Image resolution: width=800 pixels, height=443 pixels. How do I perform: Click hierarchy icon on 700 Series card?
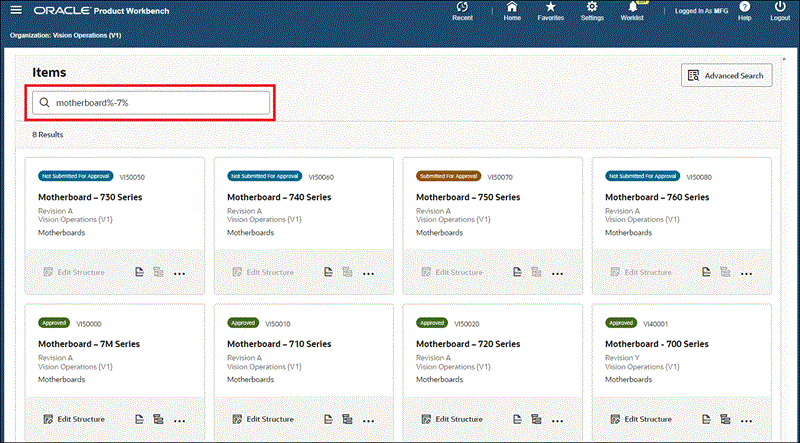pos(726,419)
